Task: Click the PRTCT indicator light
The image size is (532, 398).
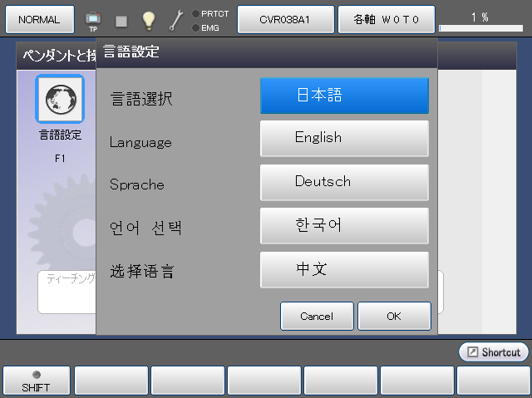Action: click(195, 13)
